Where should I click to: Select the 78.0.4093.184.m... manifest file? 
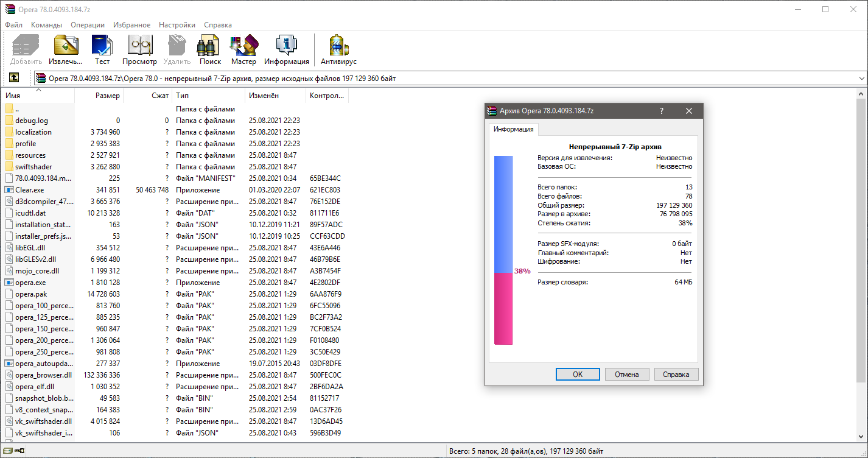[175, 178]
